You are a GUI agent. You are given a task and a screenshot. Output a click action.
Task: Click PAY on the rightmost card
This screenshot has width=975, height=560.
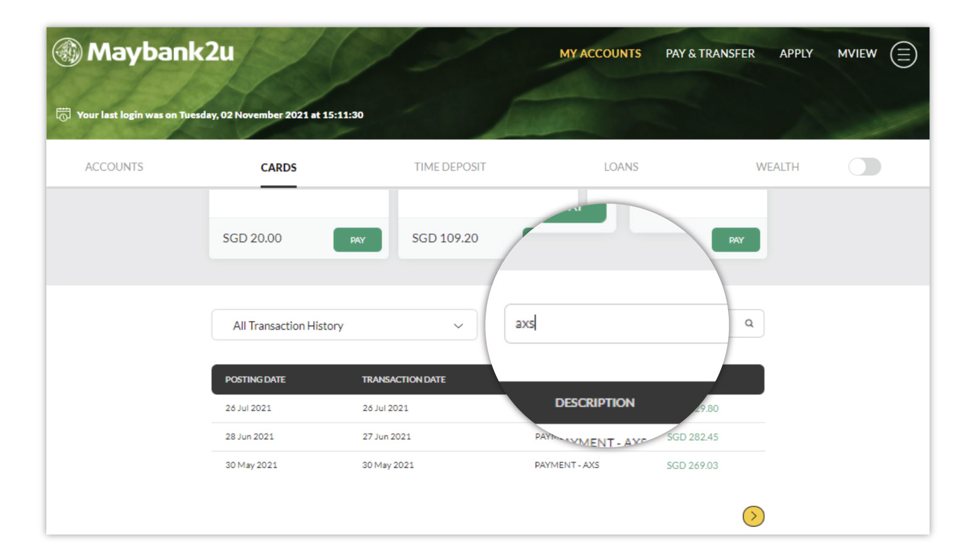tap(736, 239)
